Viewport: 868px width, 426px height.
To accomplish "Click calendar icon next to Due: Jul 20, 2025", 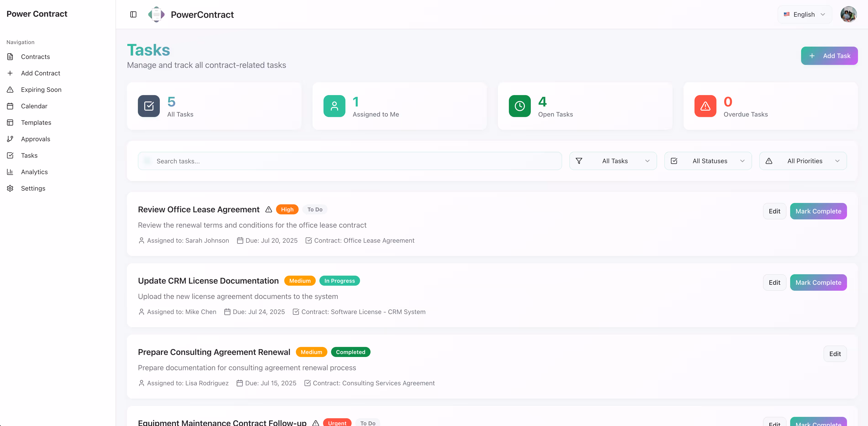I will (240, 240).
